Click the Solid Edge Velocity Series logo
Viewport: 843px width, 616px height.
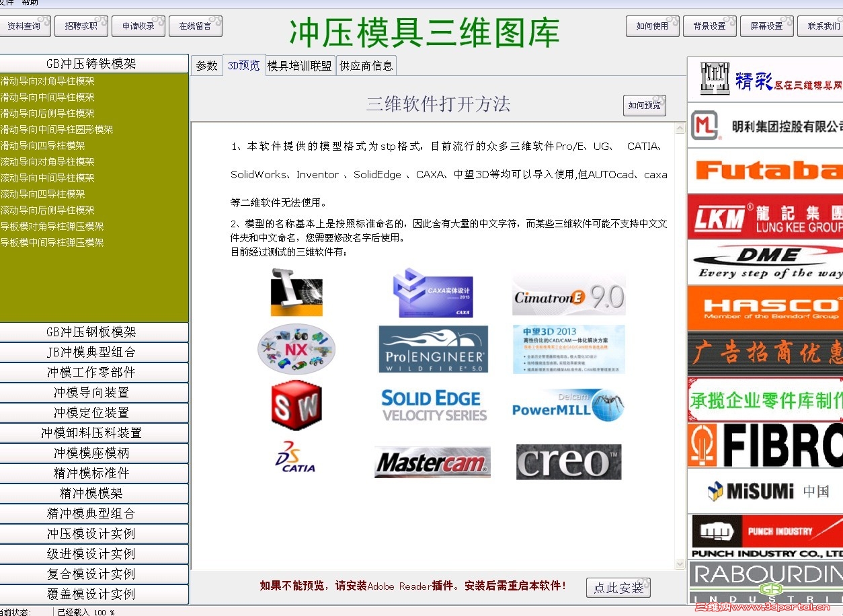[x=434, y=406]
